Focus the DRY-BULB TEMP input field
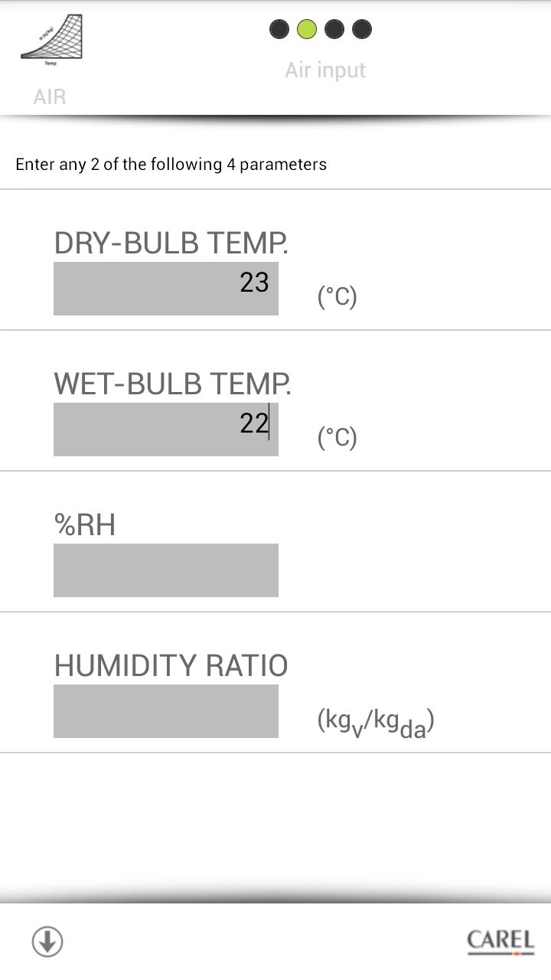 point(165,289)
